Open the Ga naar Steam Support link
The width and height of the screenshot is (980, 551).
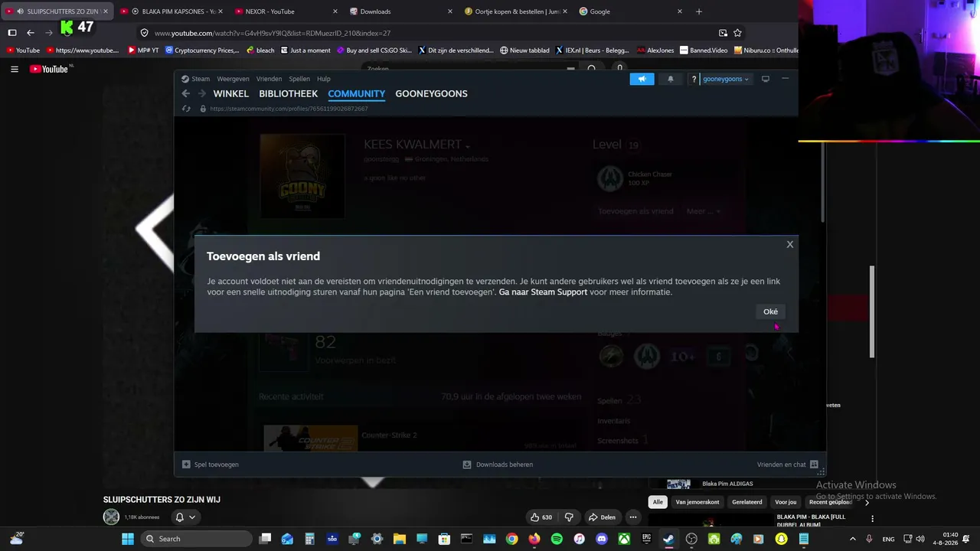(543, 292)
